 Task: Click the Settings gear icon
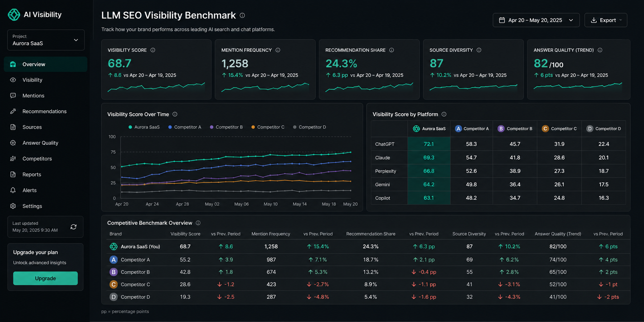tap(13, 206)
